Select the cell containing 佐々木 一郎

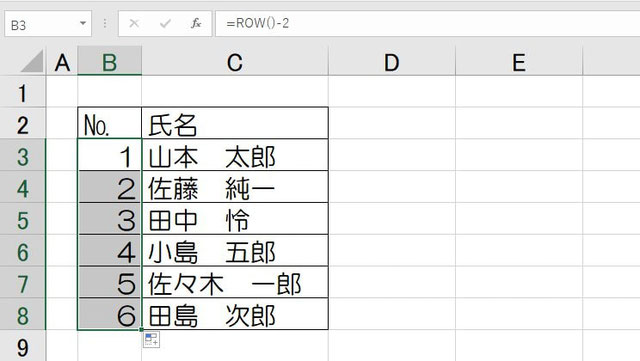[235, 283]
